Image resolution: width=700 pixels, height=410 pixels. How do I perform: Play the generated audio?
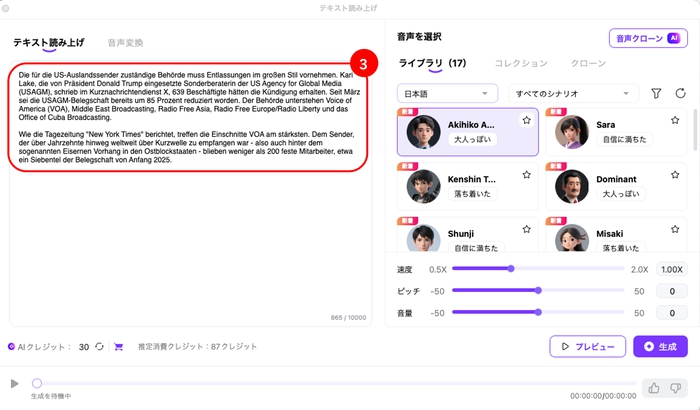tap(14, 383)
